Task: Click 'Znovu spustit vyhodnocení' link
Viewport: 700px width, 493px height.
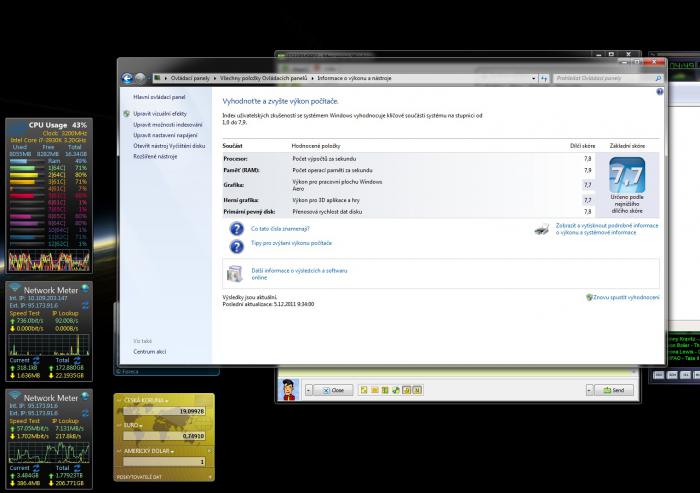Action: 626,297
